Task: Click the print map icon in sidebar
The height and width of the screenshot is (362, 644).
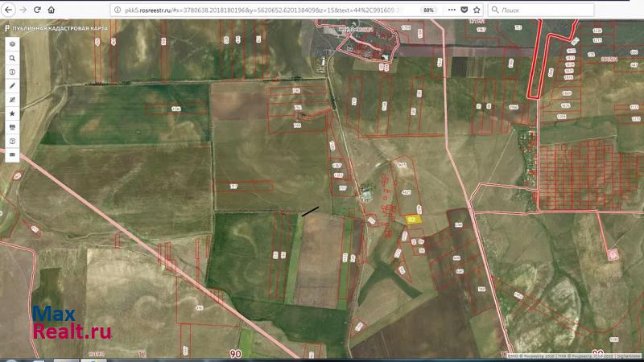Action: tap(12, 127)
